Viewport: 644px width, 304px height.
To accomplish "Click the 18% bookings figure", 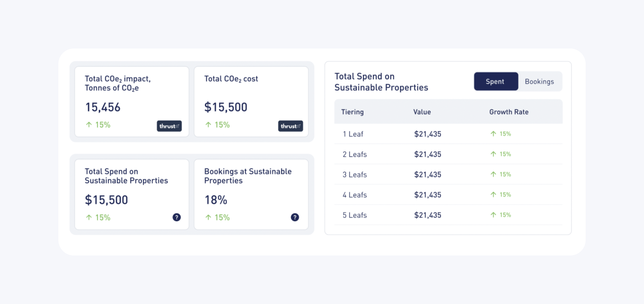I will coord(216,200).
